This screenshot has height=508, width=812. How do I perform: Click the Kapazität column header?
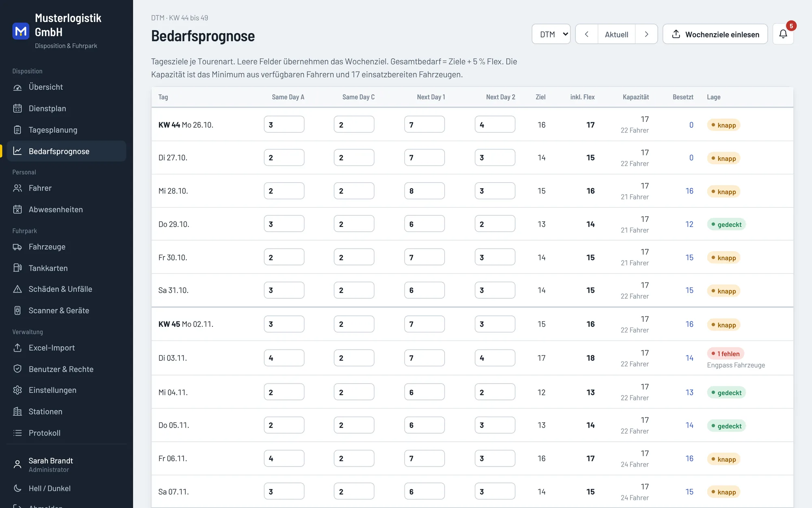636,97
